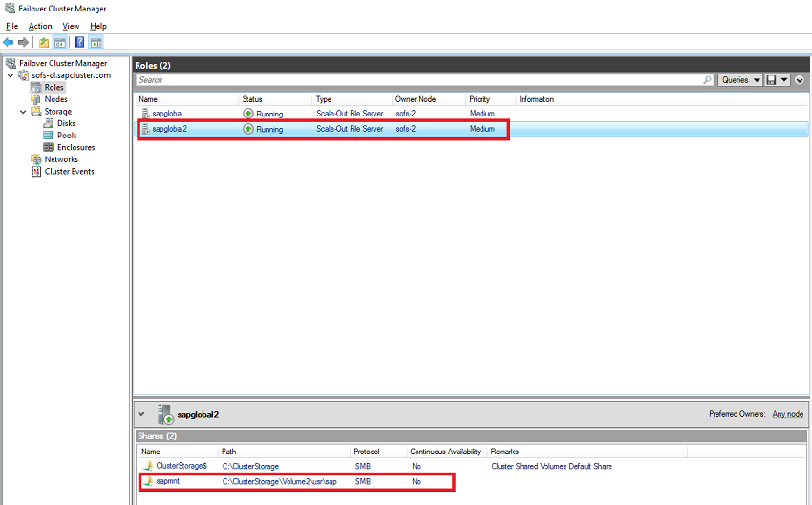Open Disks under Storage
The image size is (812, 505).
66,123
